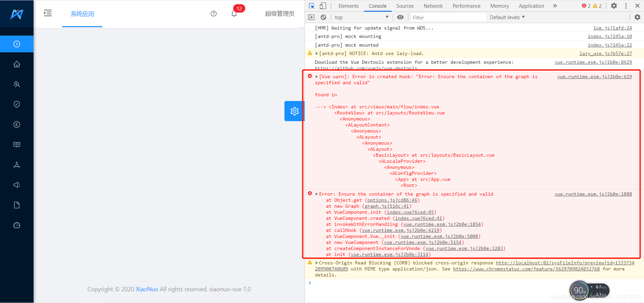Open the dashboard gauge sidebar icon
Viewport: 644px width, 303px height.
[x=17, y=225]
